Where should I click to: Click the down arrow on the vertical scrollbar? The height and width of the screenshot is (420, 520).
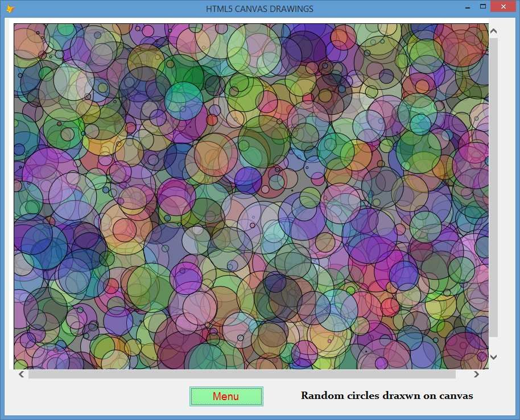(x=493, y=356)
